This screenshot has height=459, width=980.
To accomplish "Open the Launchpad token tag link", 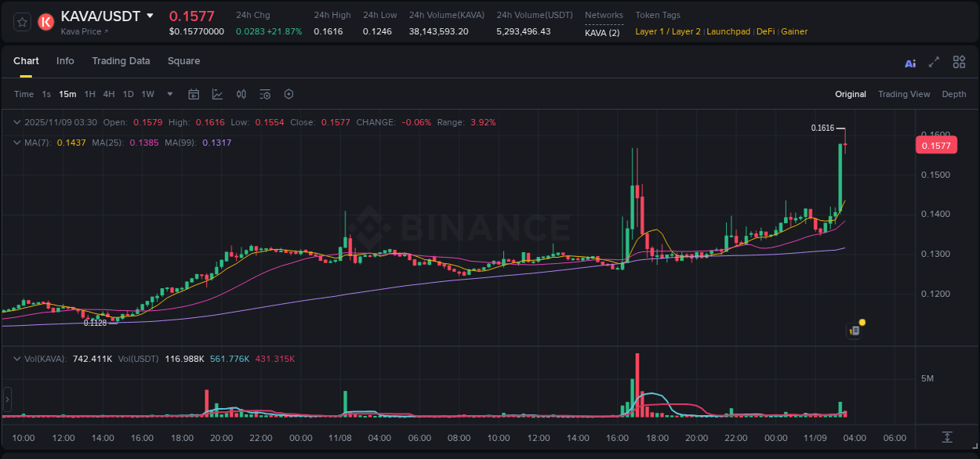I will [728, 31].
